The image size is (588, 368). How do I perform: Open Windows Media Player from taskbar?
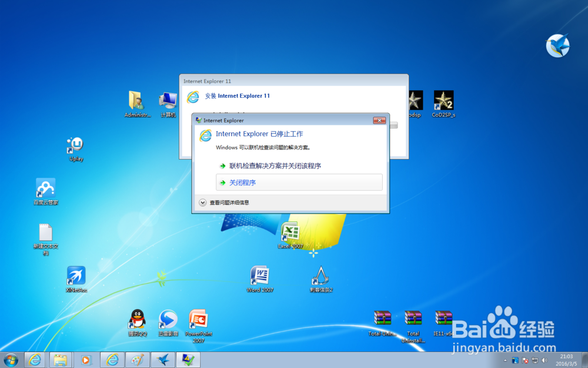(86, 360)
